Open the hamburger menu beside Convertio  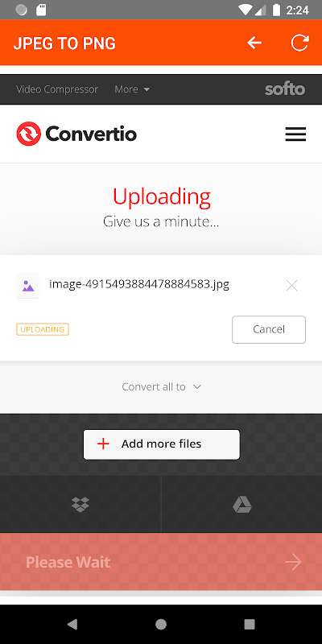(295, 134)
